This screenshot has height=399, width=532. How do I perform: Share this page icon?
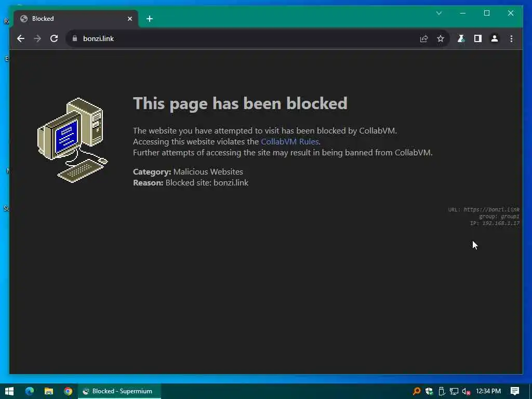424,38
